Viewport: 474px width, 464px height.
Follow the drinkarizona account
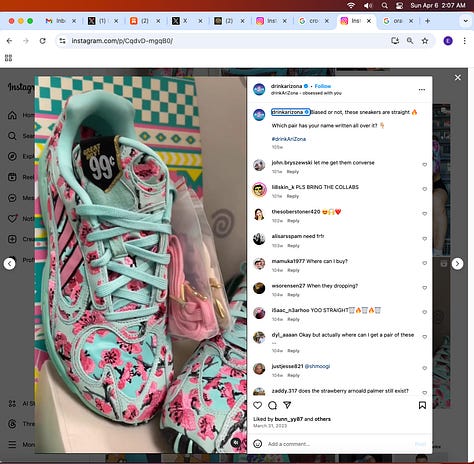tap(323, 86)
